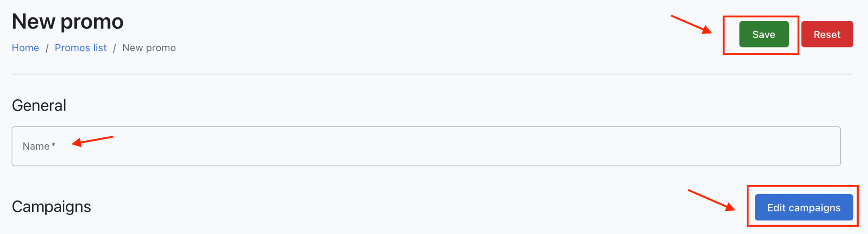Click the green Save button
Viewport: 868px width, 234px height.
(x=764, y=34)
